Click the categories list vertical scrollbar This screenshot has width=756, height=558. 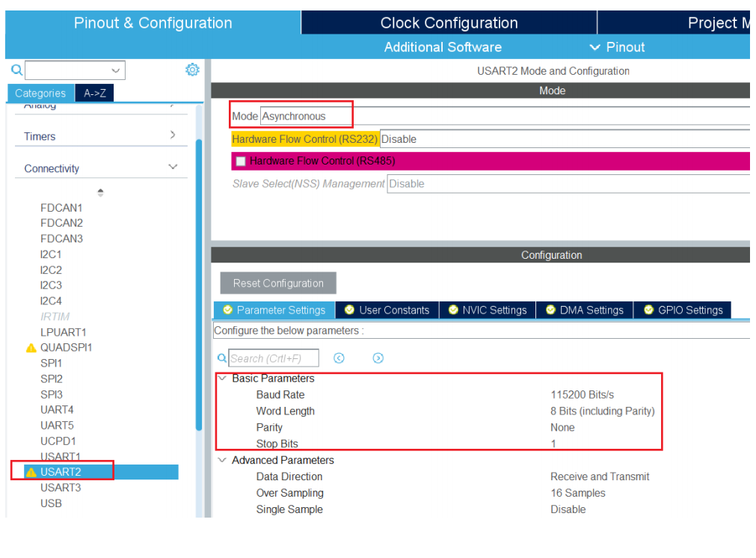[199, 284]
